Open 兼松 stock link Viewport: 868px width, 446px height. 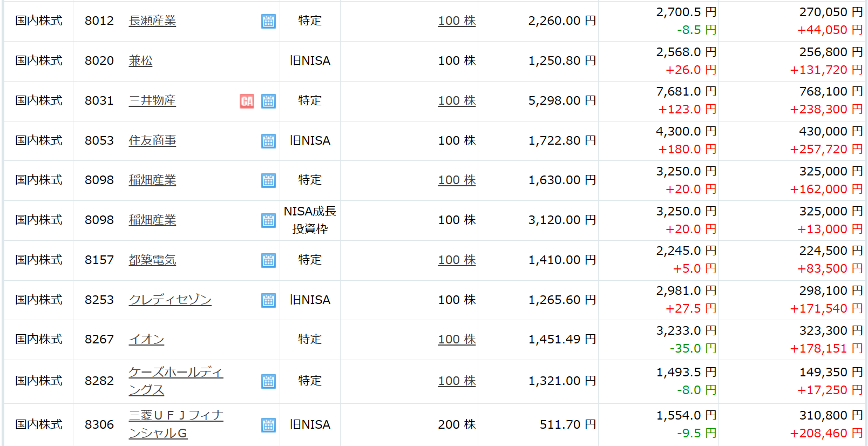coord(140,60)
